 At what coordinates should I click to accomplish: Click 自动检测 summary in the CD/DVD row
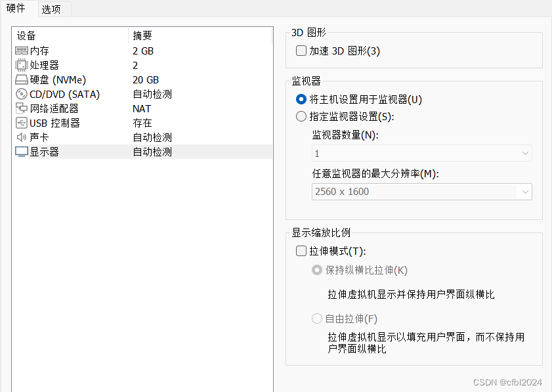click(x=152, y=94)
